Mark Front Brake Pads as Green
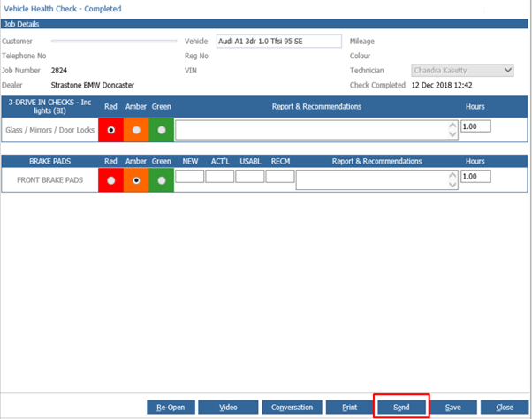532x419 pixels. coord(161,179)
